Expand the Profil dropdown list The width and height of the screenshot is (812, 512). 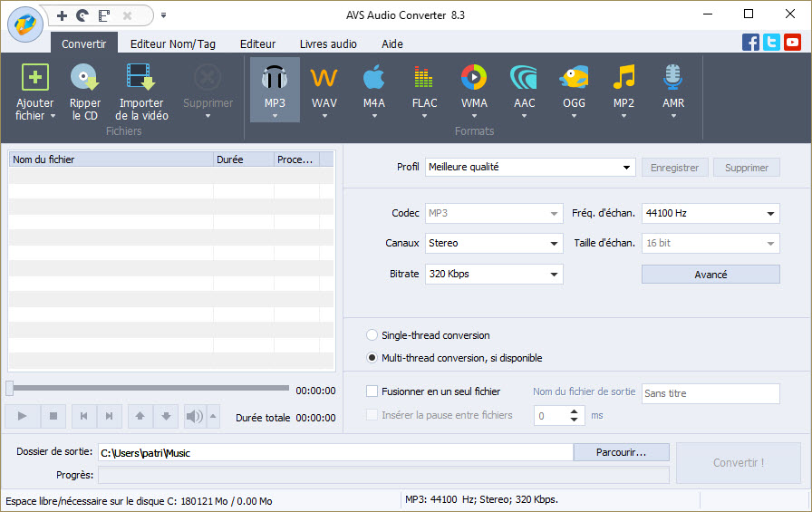627,168
